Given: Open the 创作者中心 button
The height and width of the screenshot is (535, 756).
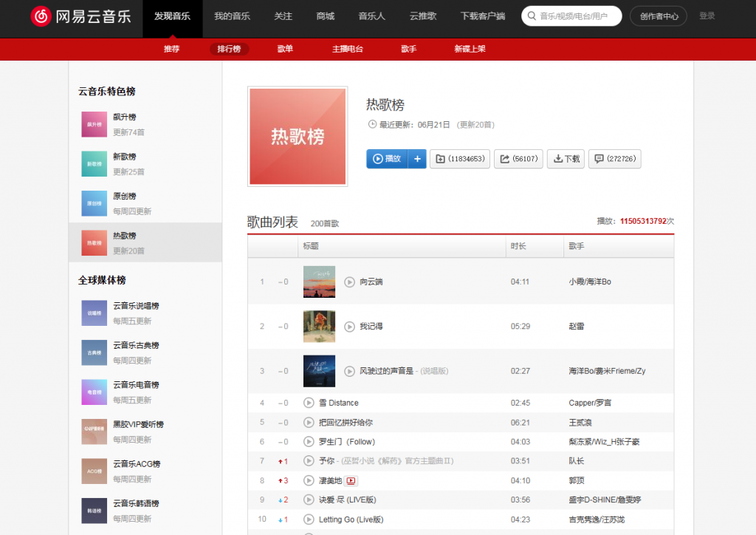Looking at the screenshot, I should 659,16.
